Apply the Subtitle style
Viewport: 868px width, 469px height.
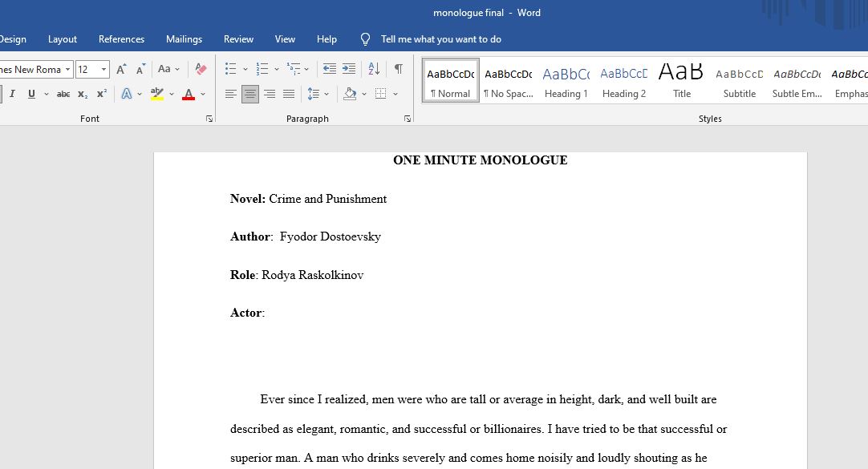(739, 81)
